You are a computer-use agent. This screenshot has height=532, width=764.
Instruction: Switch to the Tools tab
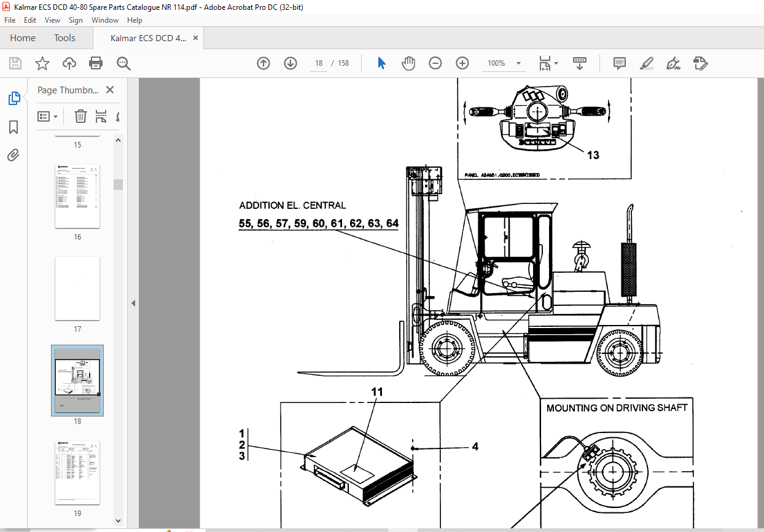click(64, 38)
